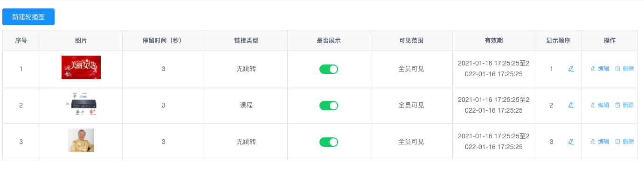Disable the display switch for the 课程 row
Image resolution: width=644 pixels, height=179 pixels.
pyautogui.click(x=329, y=106)
